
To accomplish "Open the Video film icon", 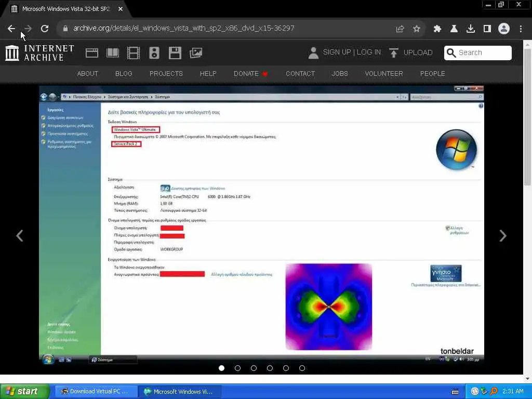I will [x=134, y=53].
